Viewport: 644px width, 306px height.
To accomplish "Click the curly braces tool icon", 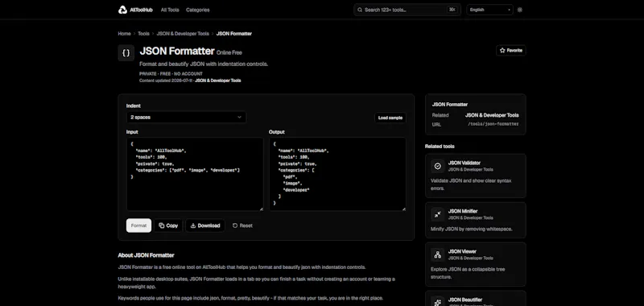I will [126, 53].
